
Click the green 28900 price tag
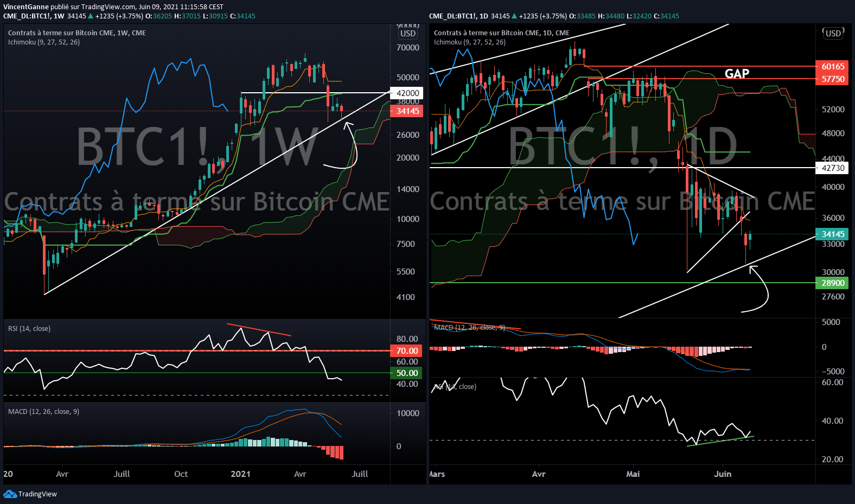tap(833, 283)
